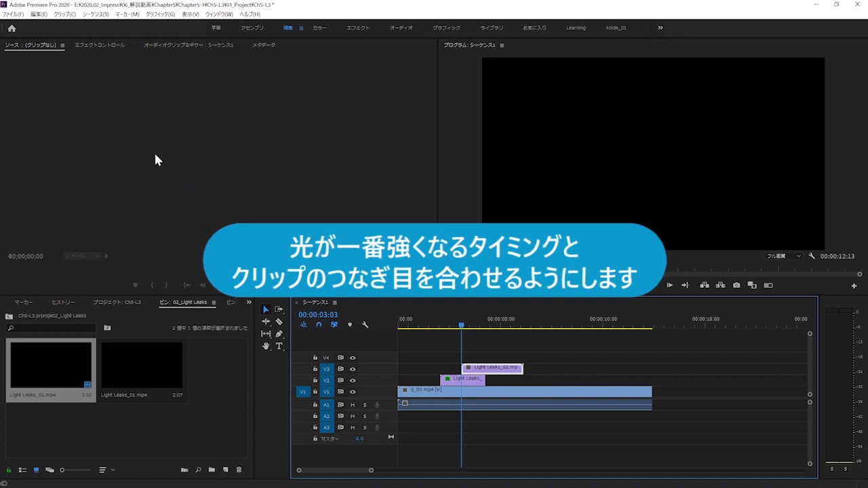
Task: Switch to the メタデータ tab
Action: (x=264, y=45)
